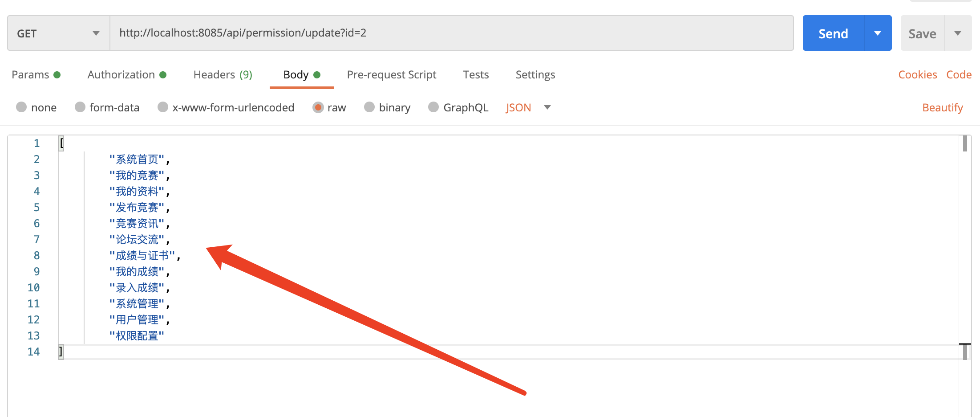
Task: Select the raw body type radio button
Action: pos(319,107)
